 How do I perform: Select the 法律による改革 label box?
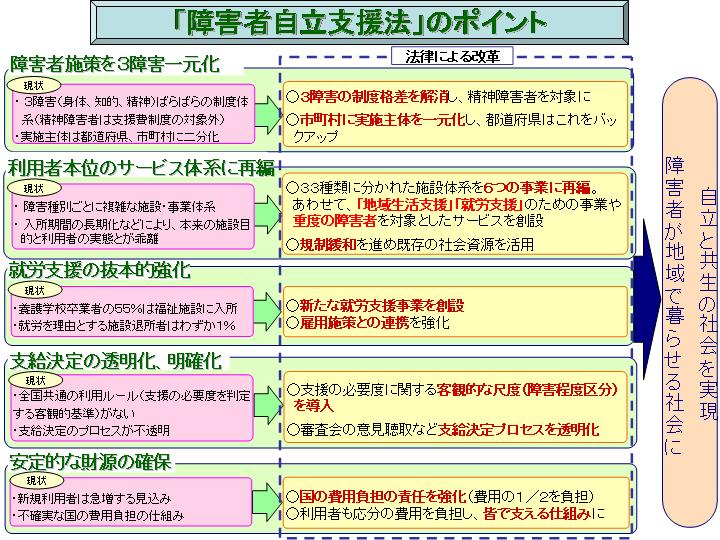(x=452, y=56)
